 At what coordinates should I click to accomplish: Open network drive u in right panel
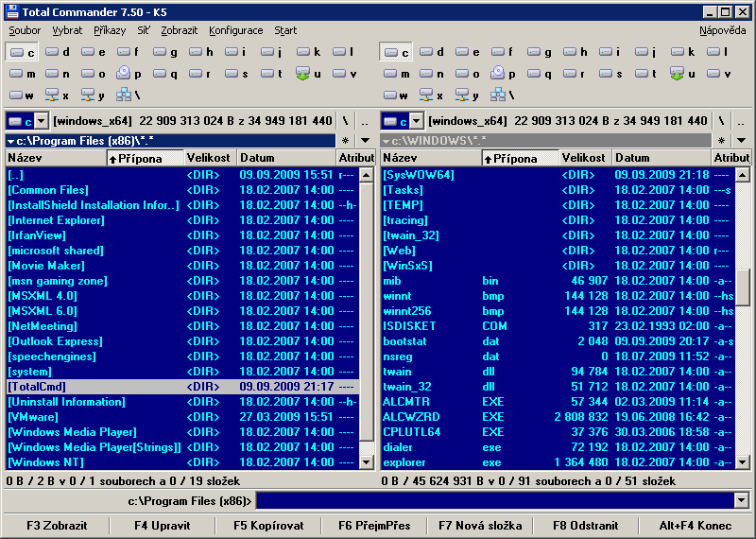[x=682, y=74]
